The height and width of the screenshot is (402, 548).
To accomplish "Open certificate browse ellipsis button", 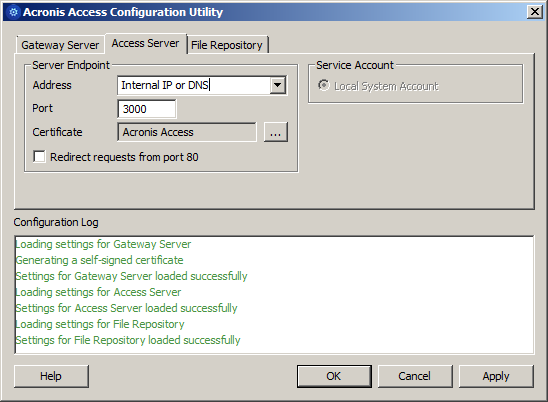I will tap(276, 132).
